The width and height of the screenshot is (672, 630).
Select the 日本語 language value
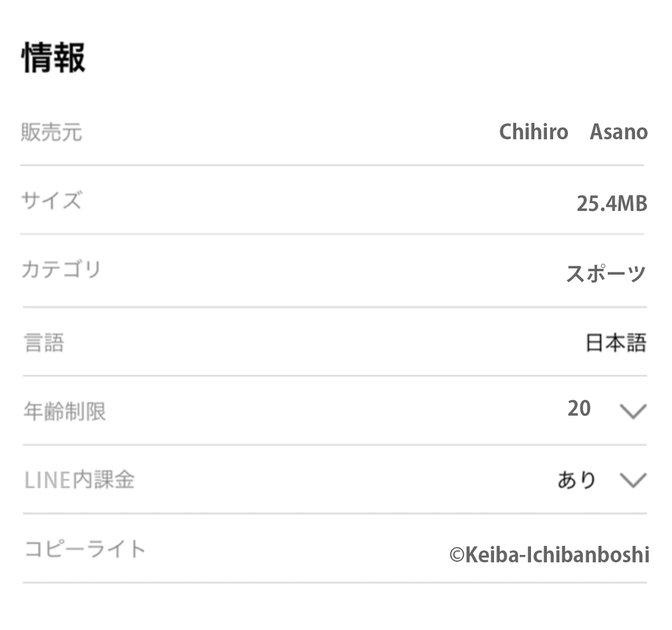pos(616,343)
